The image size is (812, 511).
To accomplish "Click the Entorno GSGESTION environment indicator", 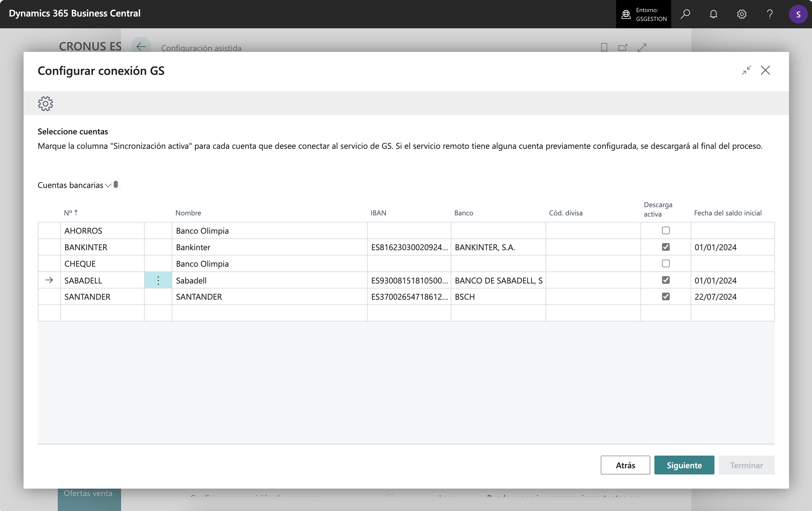I will [643, 14].
